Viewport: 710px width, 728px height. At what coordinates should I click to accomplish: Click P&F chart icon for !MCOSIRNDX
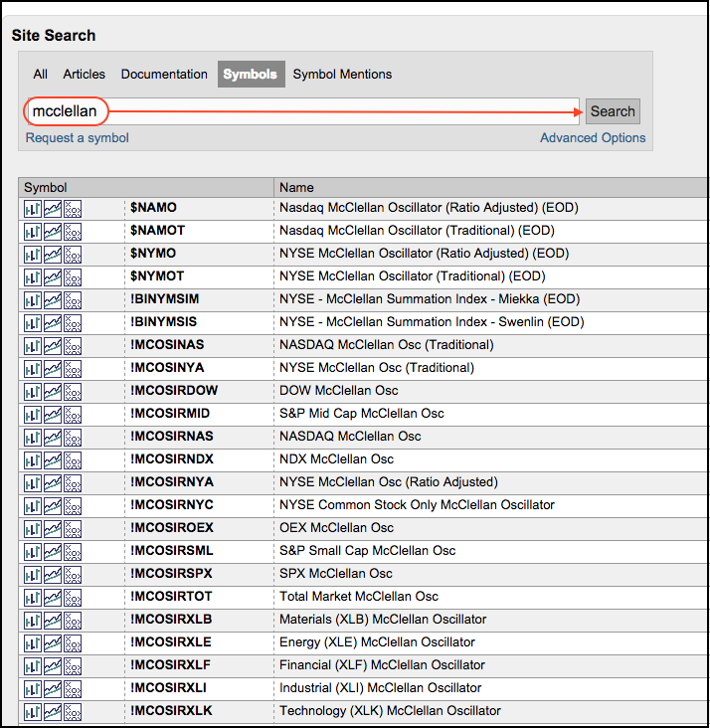point(73,459)
